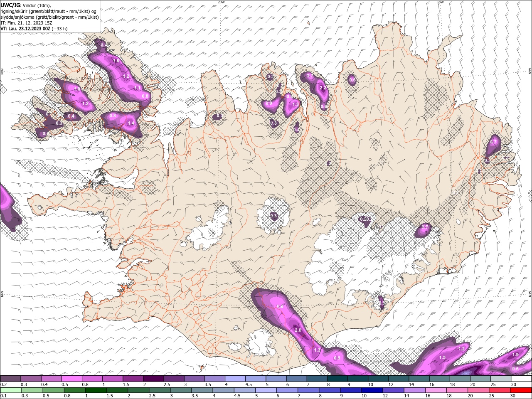
Task: Click the 0.20 precipitation marker near Vatnajökull
Action: pos(365,219)
